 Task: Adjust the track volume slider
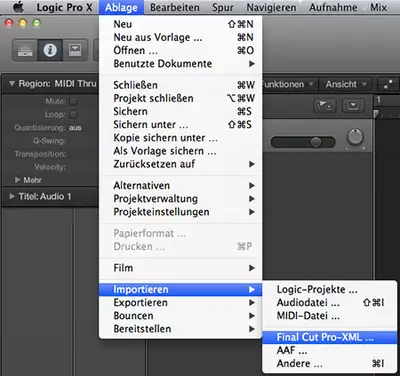303,142
